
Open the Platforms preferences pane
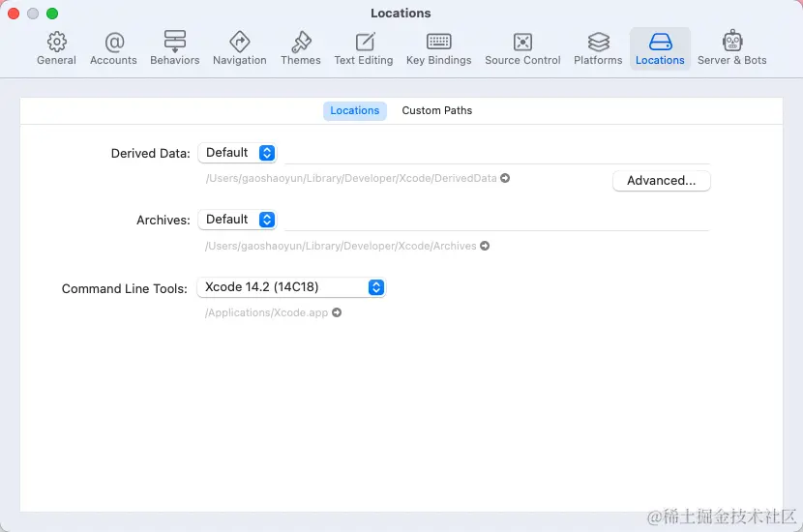coord(598,48)
